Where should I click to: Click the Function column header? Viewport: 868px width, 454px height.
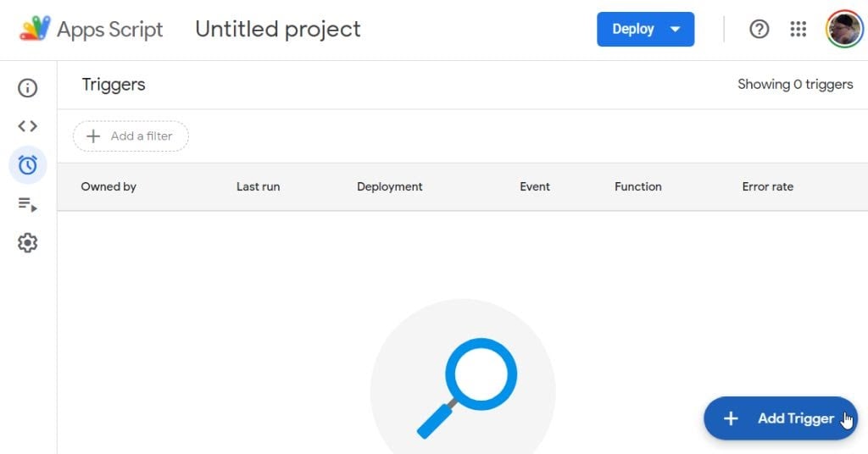tap(637, 186)
